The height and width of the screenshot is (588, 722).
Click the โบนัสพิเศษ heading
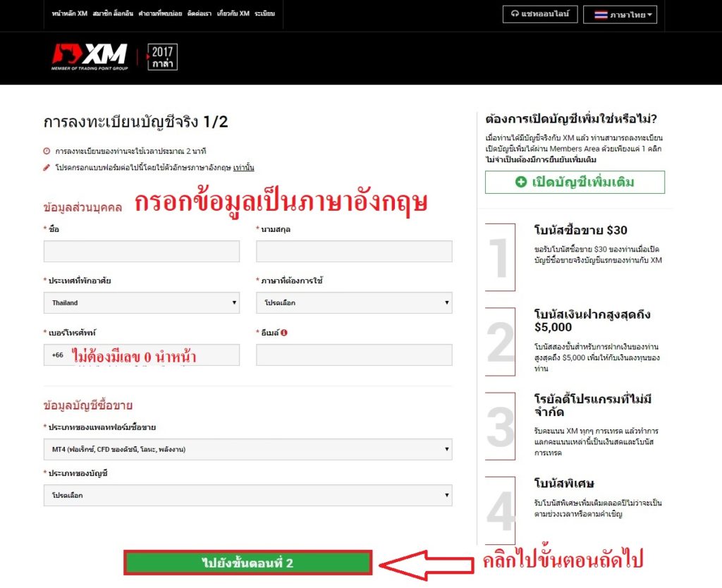click(564, 483)
